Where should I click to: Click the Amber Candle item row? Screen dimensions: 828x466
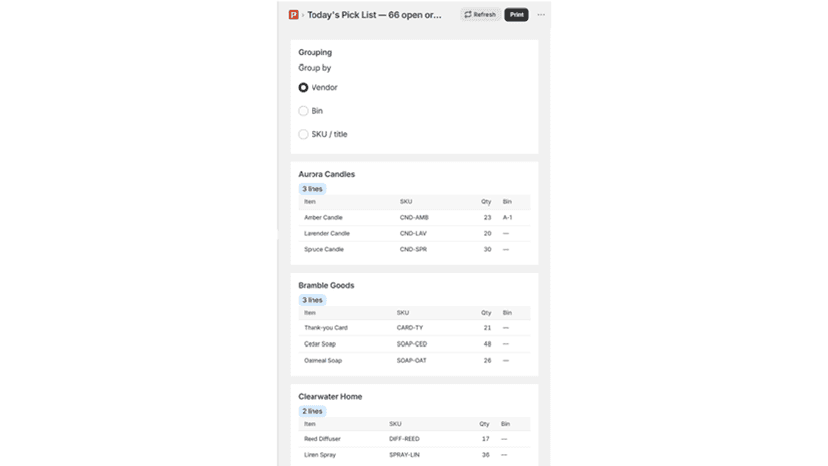pyautogui.click(x=415, y=218)
